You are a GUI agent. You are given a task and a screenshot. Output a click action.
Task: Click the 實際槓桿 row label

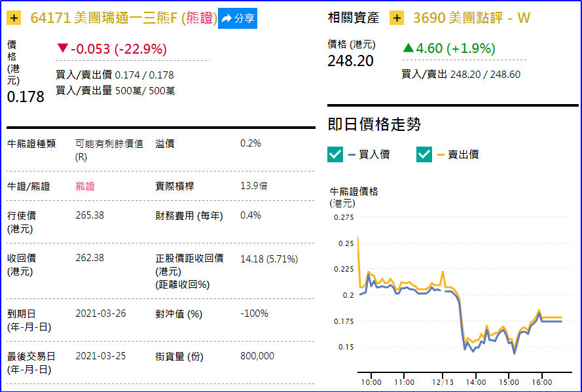174,186
